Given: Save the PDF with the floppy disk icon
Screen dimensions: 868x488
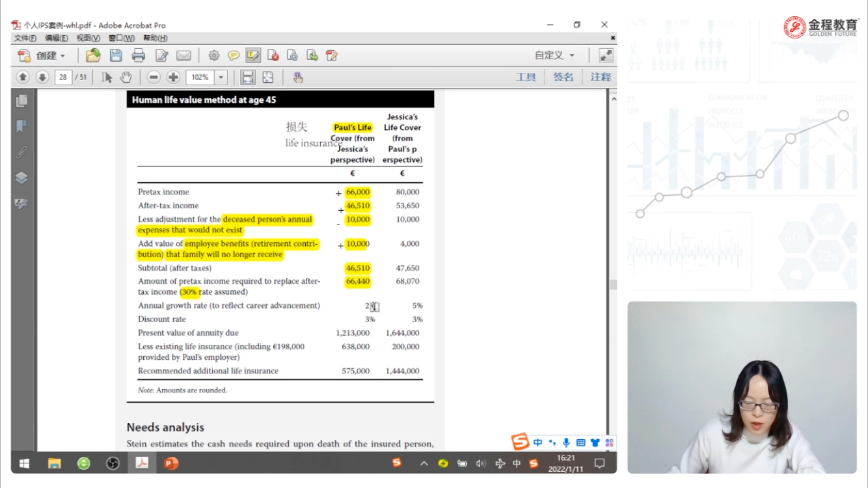Looking at the screenshot, I should pos(116,55).
